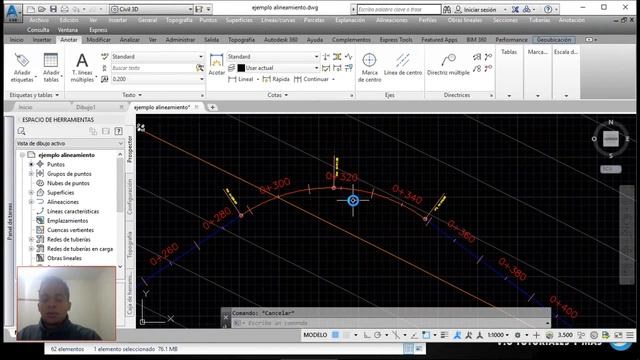640x360 pixels.
Task: Open the Civil 3D application menu button
Action: [x=13, y=12]
